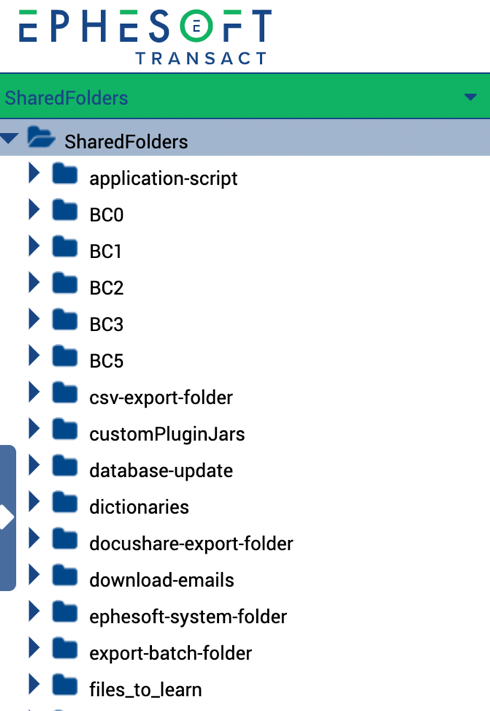Click the csv-export-folder folder icon
This screenshot has width=490, height=711.
click(x=65, y=393)
